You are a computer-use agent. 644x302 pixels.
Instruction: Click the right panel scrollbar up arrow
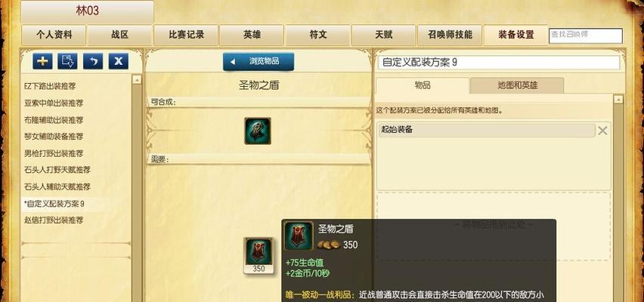pyautogui.click(x=618, y=100)
